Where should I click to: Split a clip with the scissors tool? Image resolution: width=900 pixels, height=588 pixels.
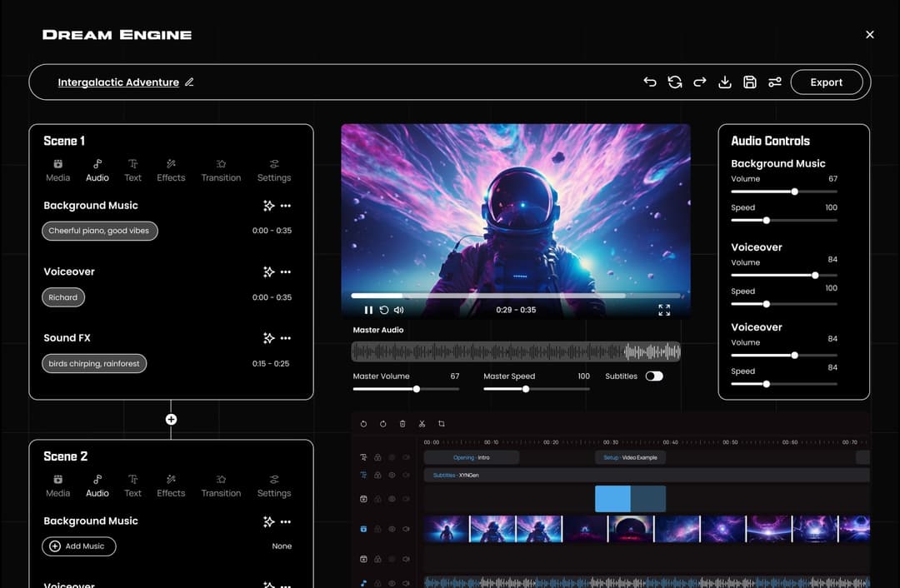[422, 424]
